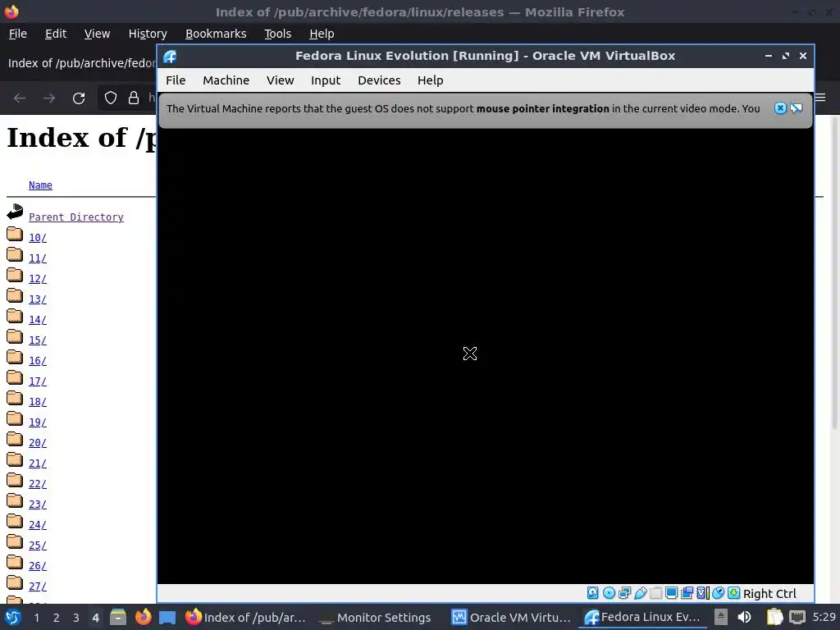Screen dimensions: 840x630
Task: Click inside the black VM display
Action: [486, 356]
